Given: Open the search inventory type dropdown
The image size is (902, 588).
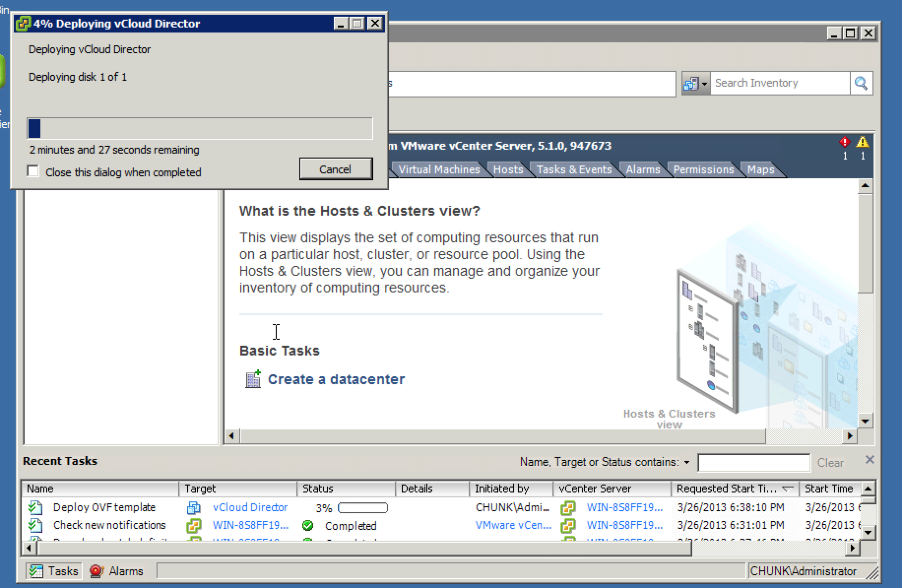Looking at the screenshot, I should point(695,83).
